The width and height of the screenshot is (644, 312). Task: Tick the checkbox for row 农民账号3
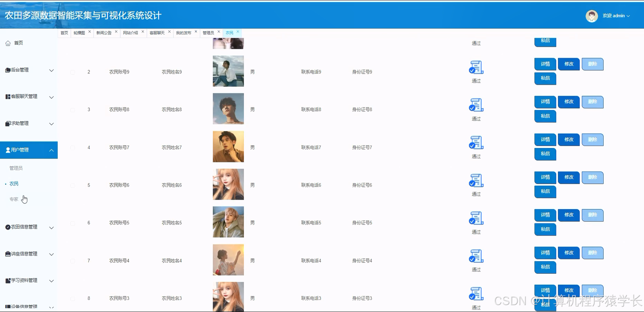(73, 299)
